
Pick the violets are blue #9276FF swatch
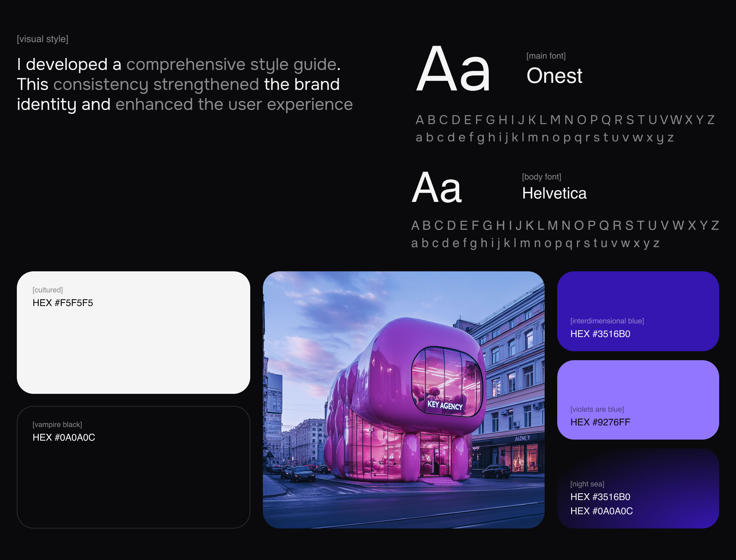click(638, 387)
